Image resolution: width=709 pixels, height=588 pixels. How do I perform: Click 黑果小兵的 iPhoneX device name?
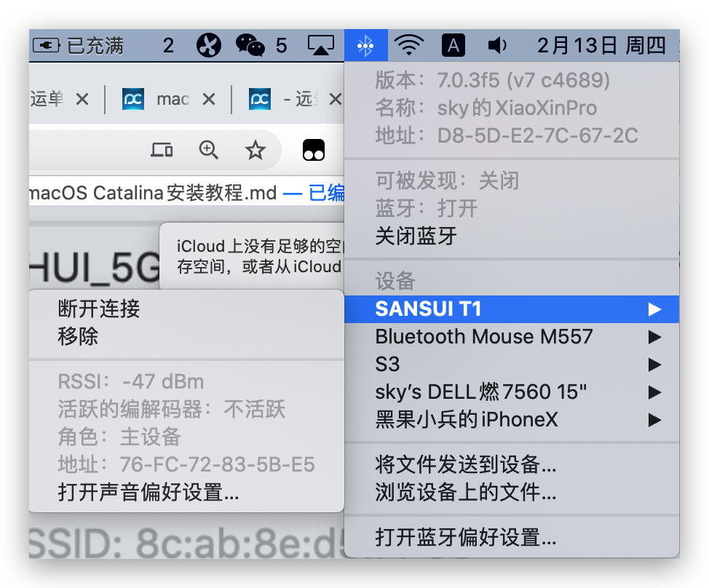(467, 419)
